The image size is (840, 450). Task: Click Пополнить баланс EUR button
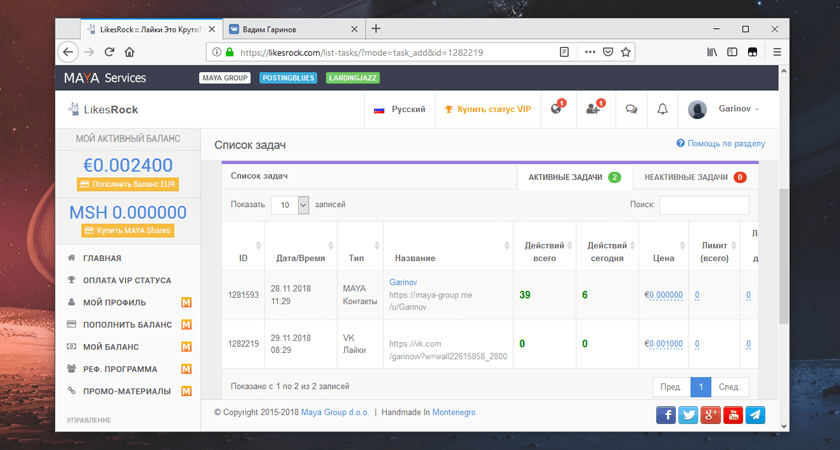(128, 184)
